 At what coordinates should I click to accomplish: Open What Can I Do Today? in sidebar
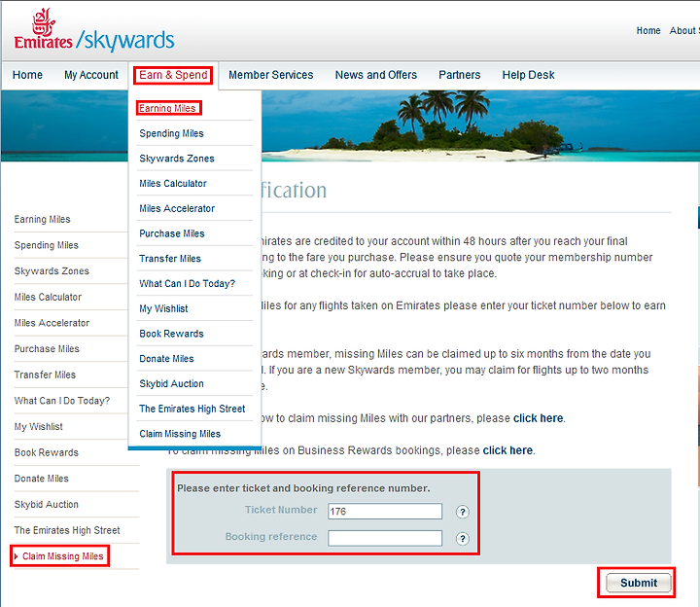pos(62,401)
